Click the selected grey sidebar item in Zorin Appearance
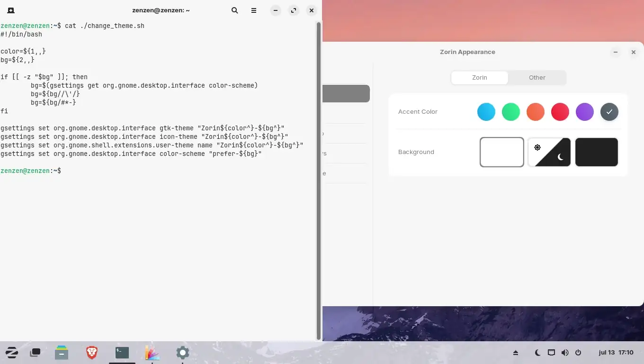The height and width of the screenshot is (364, 644). (346, 93)
